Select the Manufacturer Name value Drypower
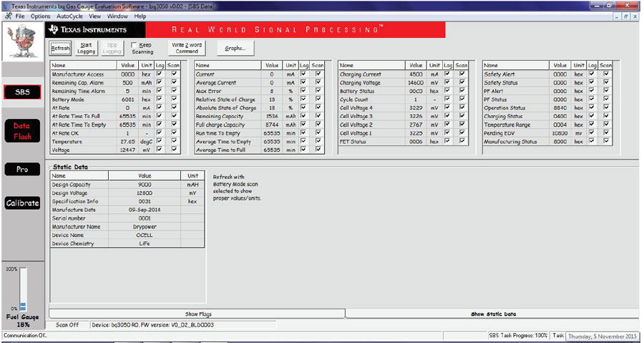Screen dimensions: 644x343 click(145, 227)
